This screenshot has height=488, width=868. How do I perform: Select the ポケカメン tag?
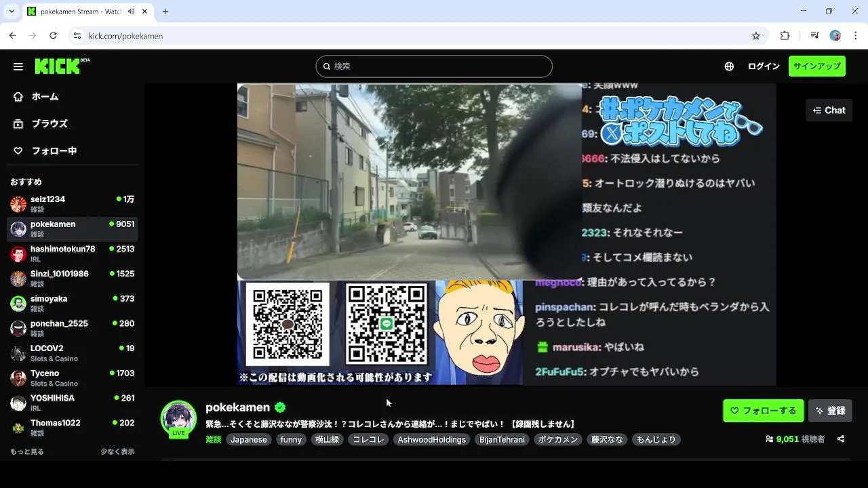pyautogui.click(x=558, y=440)
